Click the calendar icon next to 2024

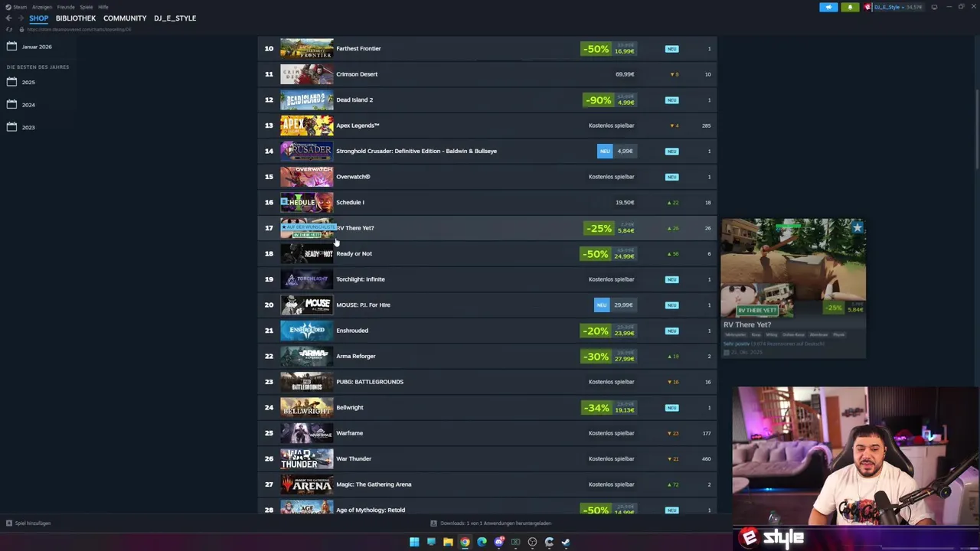pos(11,104)
